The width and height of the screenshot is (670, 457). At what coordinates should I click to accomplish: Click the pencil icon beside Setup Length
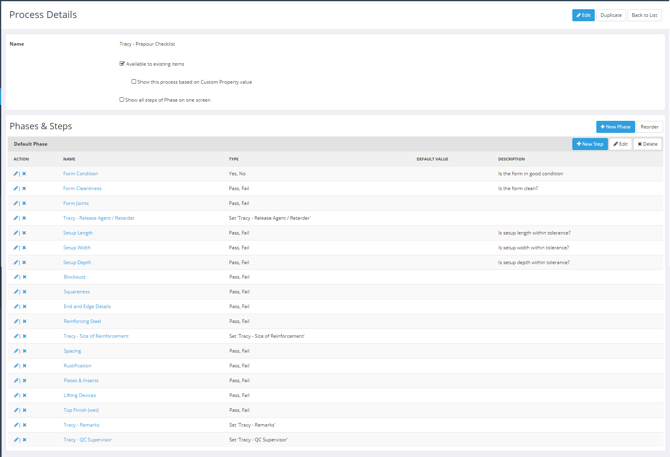16,233
